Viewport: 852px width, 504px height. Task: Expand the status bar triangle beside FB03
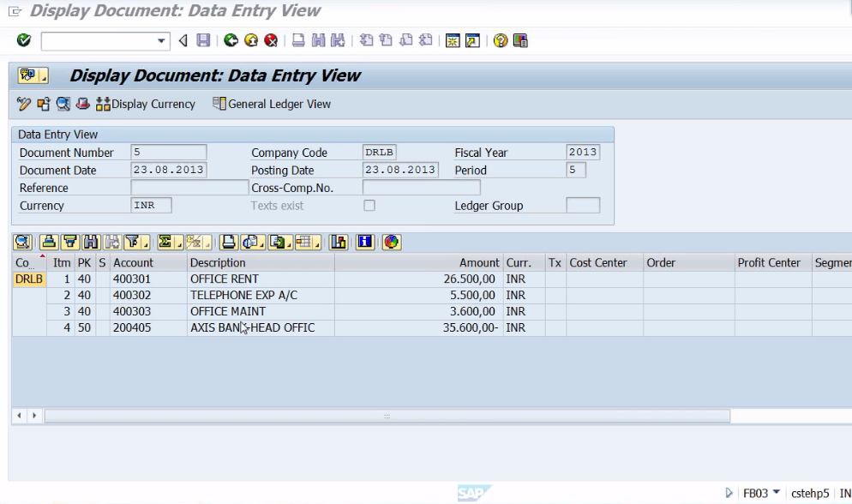(x=729, y=493)
